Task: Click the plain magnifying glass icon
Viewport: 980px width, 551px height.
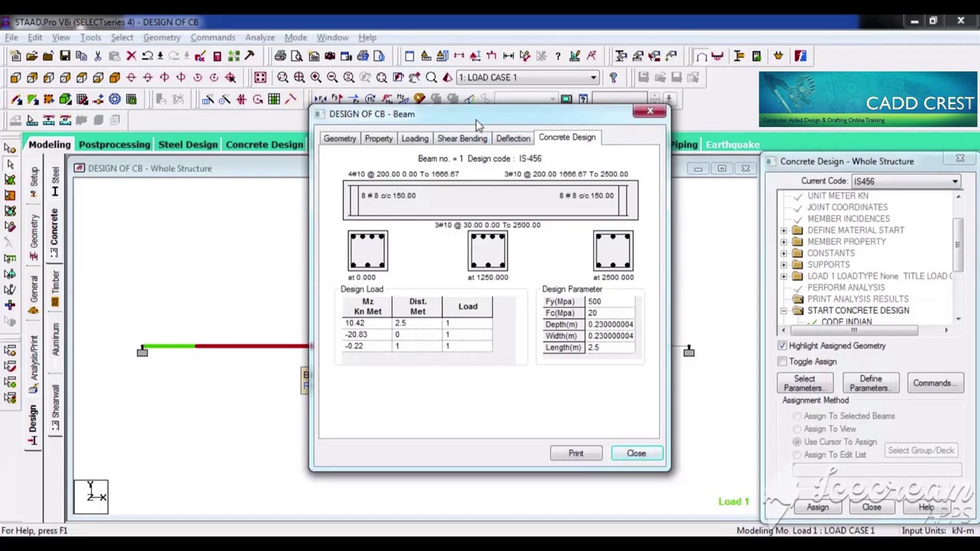Action: 431,77
